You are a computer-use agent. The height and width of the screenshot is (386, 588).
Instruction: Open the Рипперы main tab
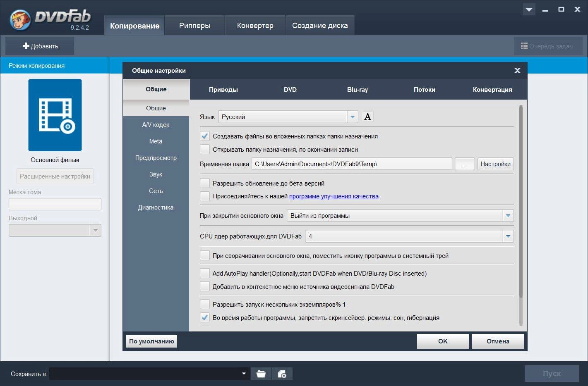tap(194, 26)
